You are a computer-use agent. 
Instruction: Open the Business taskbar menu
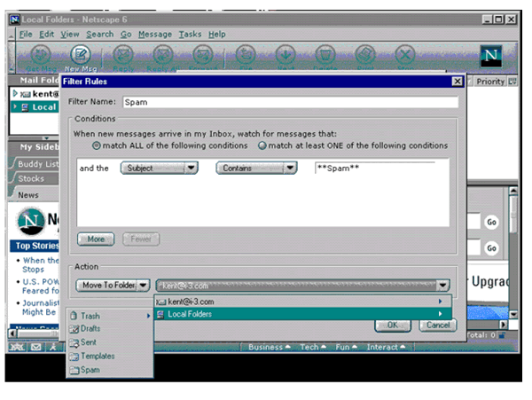tap(269, 347)
